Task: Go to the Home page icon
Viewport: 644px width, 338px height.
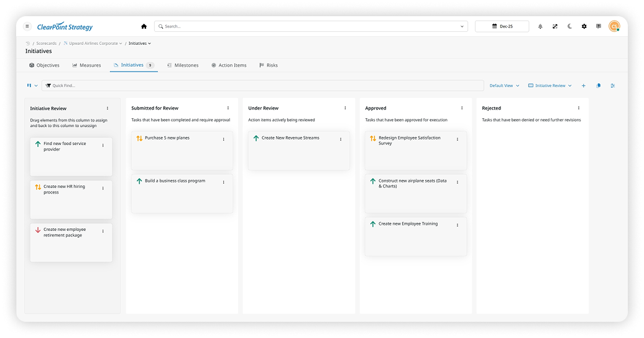Action: (x=144, y=26)
